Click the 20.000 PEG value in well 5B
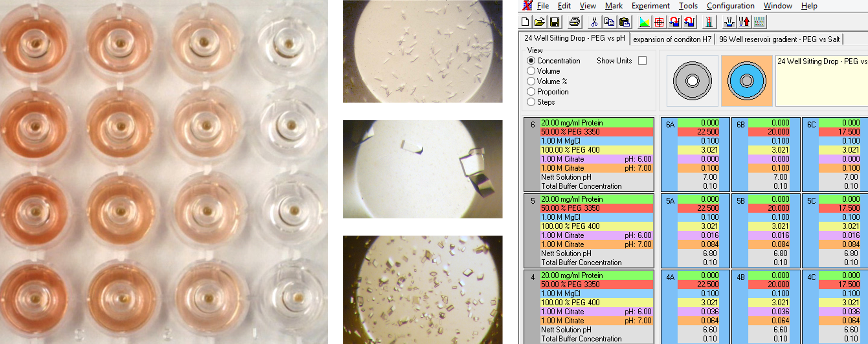The height and width of the screenshot is (344, 868). coord(769,208)
